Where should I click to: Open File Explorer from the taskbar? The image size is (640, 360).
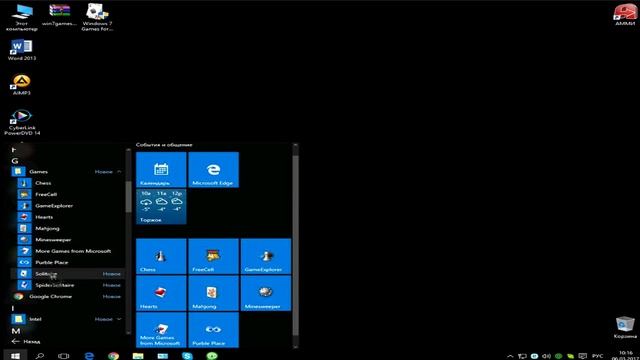click(x=138, y=356)
